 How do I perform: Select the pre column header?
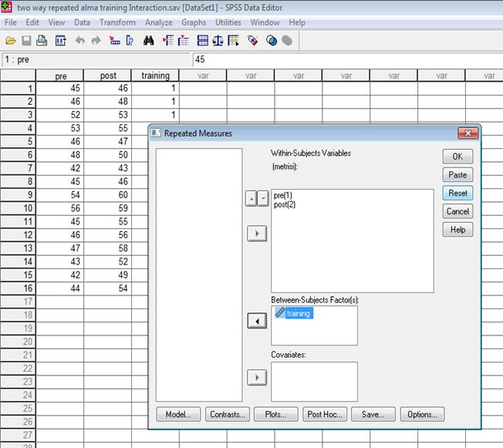pos(59,76)
